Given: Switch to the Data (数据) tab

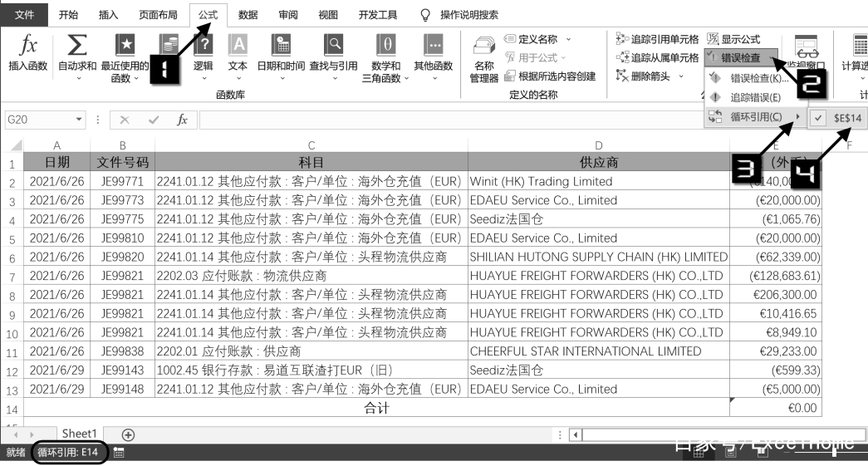Looking at the screenshot, I should click(248, 15).
